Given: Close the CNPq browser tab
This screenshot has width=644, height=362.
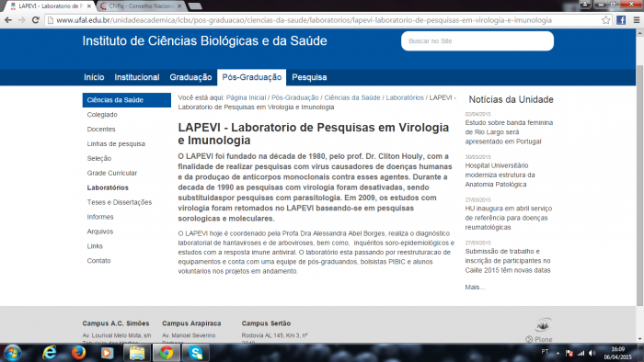Looking at the screenshot, I should click(x=179, y=6).
